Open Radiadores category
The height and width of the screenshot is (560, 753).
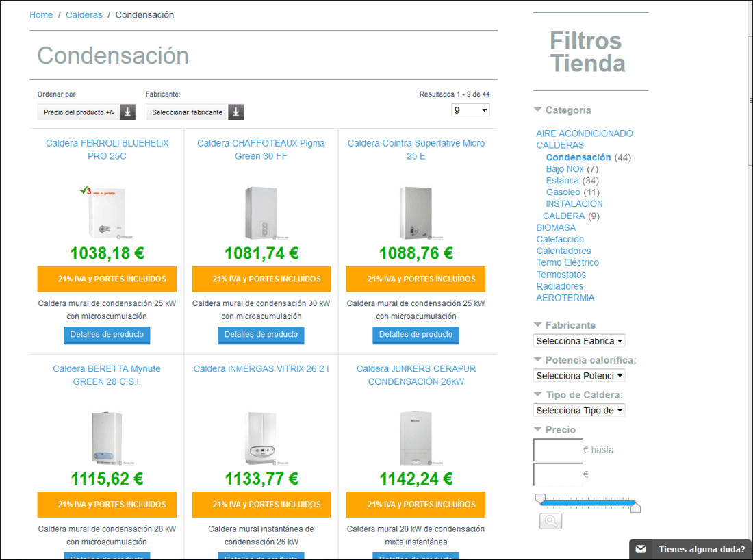point(560,285)
